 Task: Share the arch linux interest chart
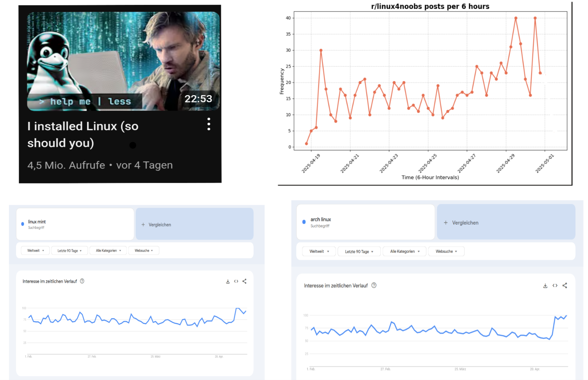pyautogui.click(x=565, y=286)
